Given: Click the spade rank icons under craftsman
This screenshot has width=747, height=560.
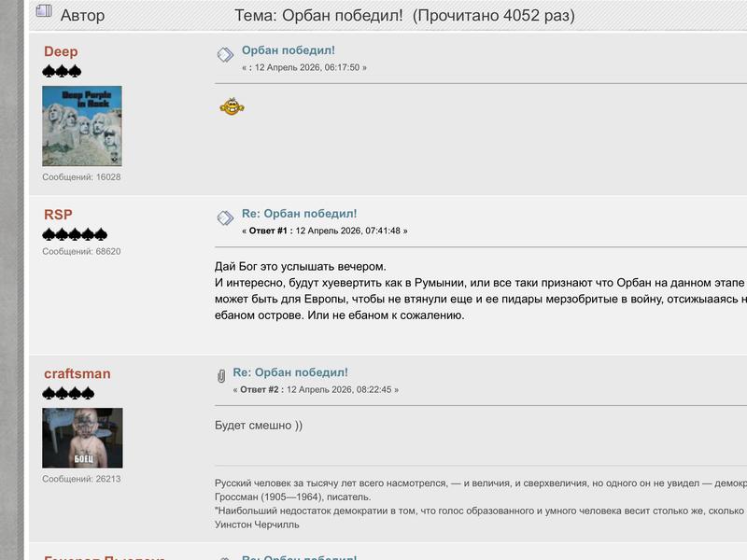Looking at the screenshot, I should pyautogui.click(x=68, y=393).
